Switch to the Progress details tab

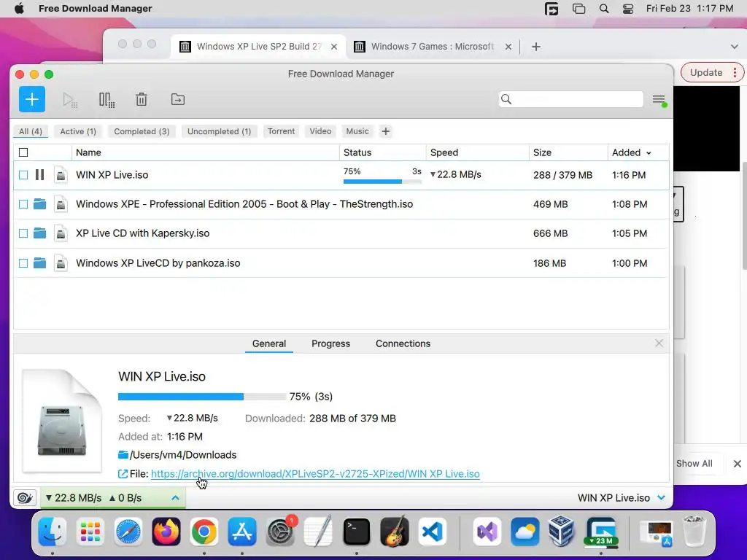(x=330, y=343)
